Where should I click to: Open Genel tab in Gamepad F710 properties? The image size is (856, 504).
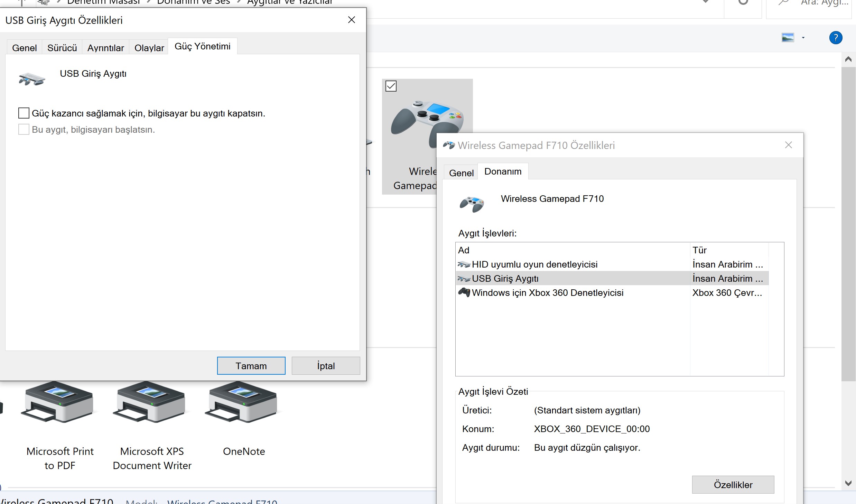461,173
